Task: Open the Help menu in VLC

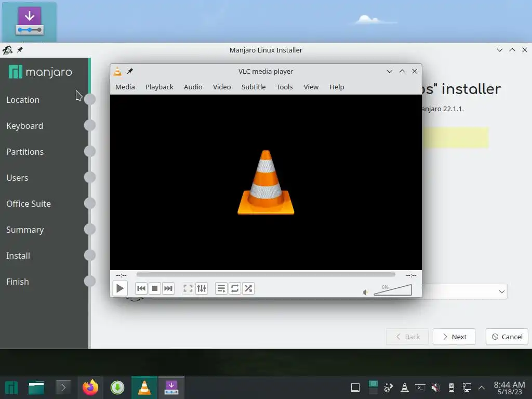Action: pyautogui.click(x=337, y=87)
